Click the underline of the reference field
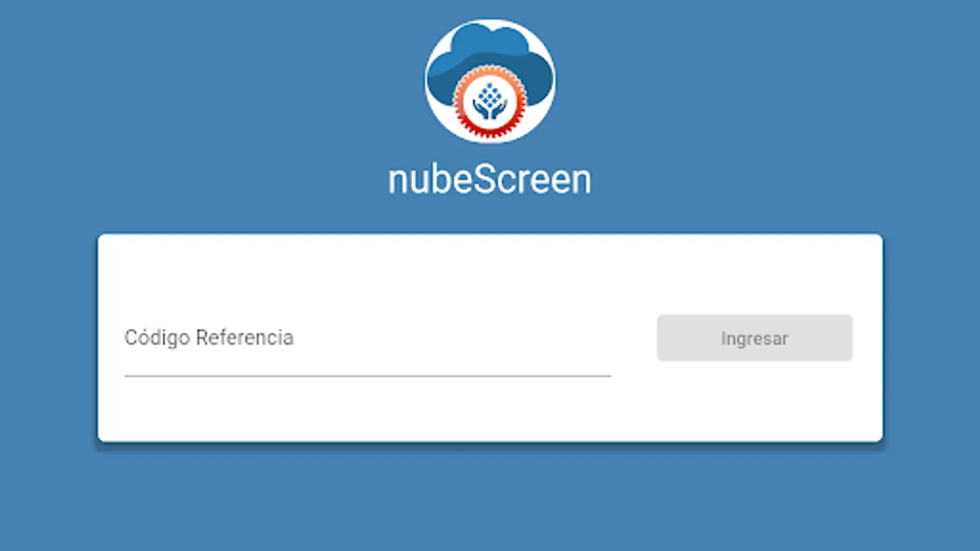Screen dimensions: 980x551 [367, 376]
